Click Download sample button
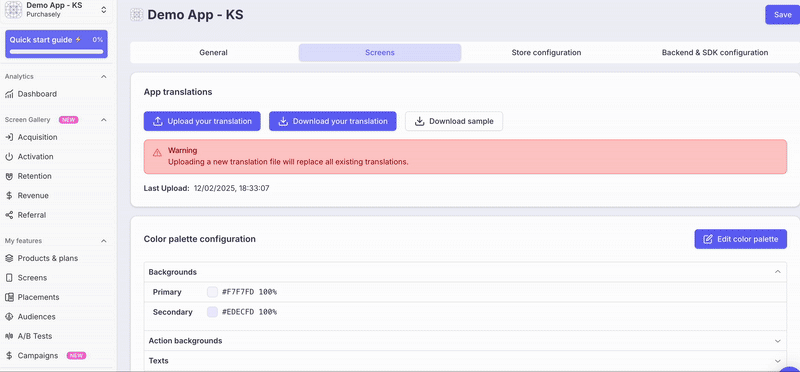 click(x=454, y=121)
